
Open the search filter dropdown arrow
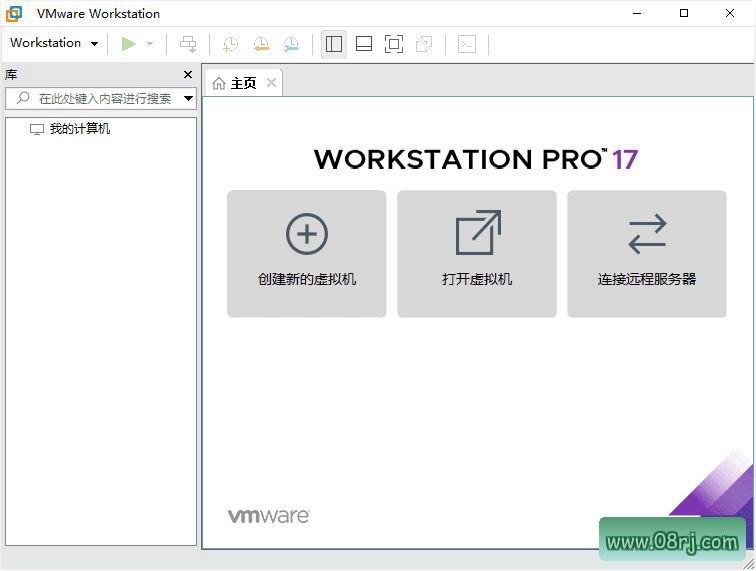[x=189, y=98]
